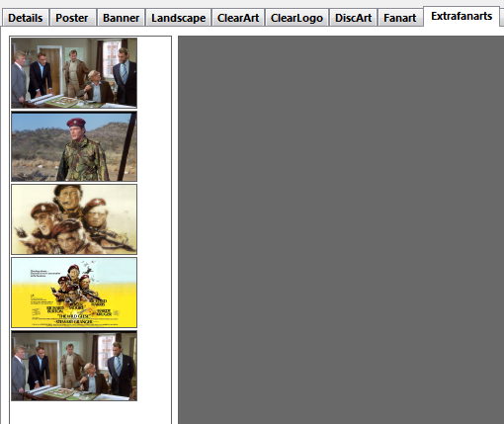
Task: Click empty space below the thumbnail list
Action: coord(90,412)
